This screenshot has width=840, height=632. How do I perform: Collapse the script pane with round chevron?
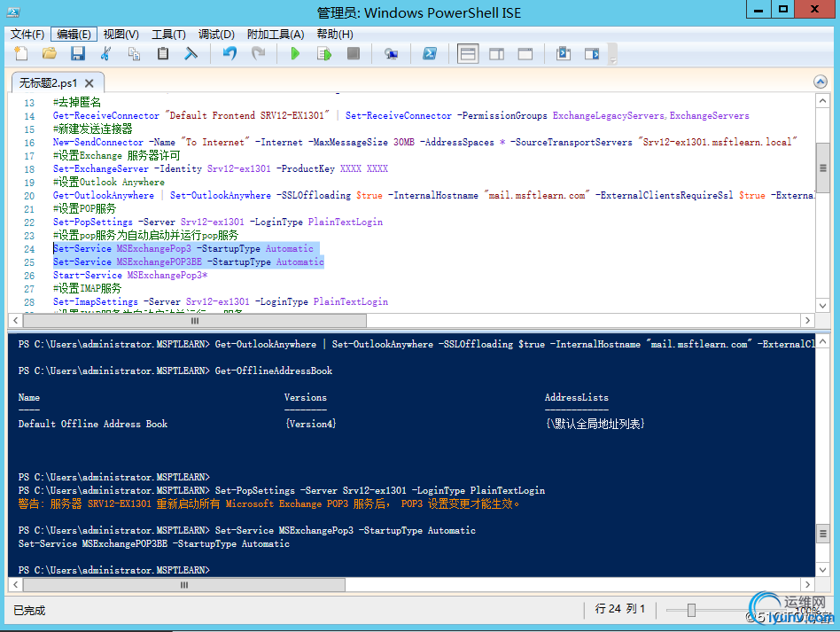[821, 82]
